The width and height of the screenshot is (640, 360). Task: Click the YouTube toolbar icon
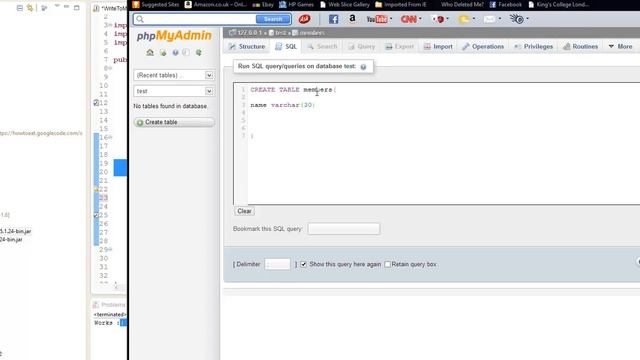tap(376, 19)
